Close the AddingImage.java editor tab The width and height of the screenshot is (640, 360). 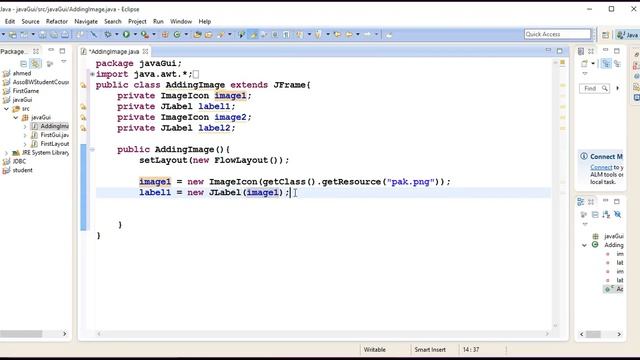tap(145, 51)
